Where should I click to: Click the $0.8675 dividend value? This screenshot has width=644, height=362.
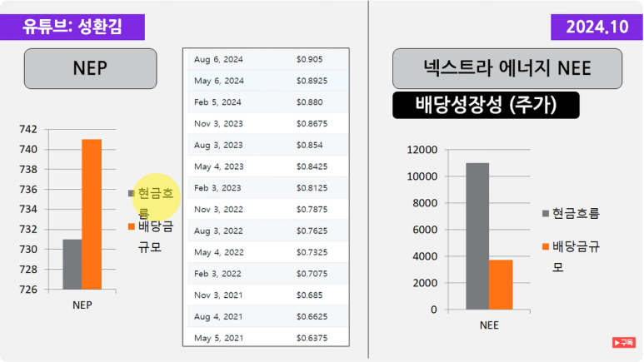[x=312, y=123]
